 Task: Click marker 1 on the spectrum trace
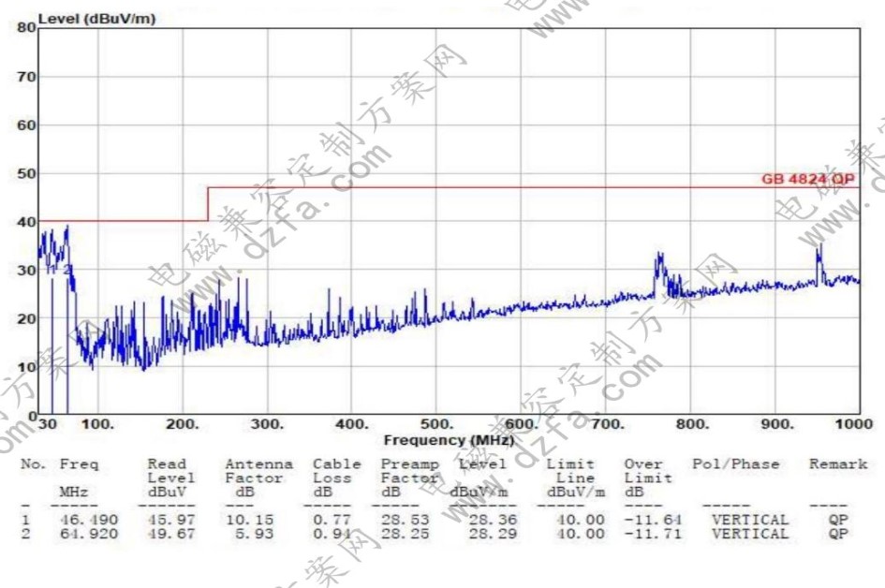coord(52,270)
